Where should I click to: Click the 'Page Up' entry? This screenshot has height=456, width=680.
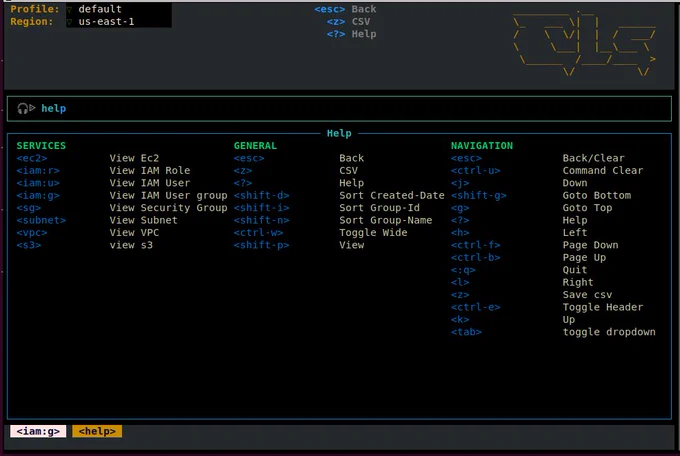tap(585, 258)
